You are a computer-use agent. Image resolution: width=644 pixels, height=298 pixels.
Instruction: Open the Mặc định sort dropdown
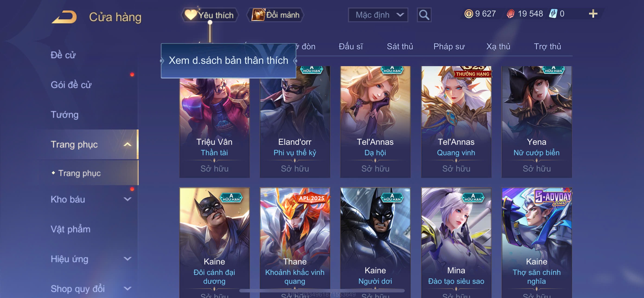[378, 15]
